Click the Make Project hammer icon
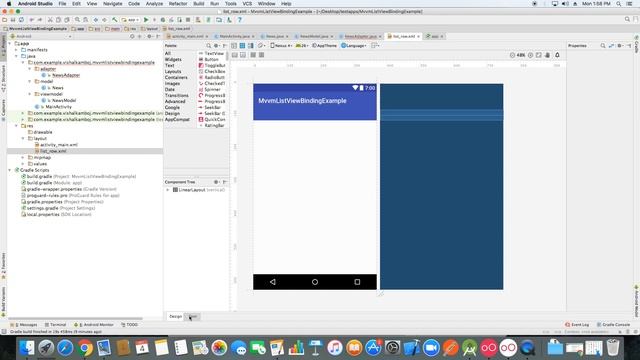 pyautogui.click(x=115, y=20)
